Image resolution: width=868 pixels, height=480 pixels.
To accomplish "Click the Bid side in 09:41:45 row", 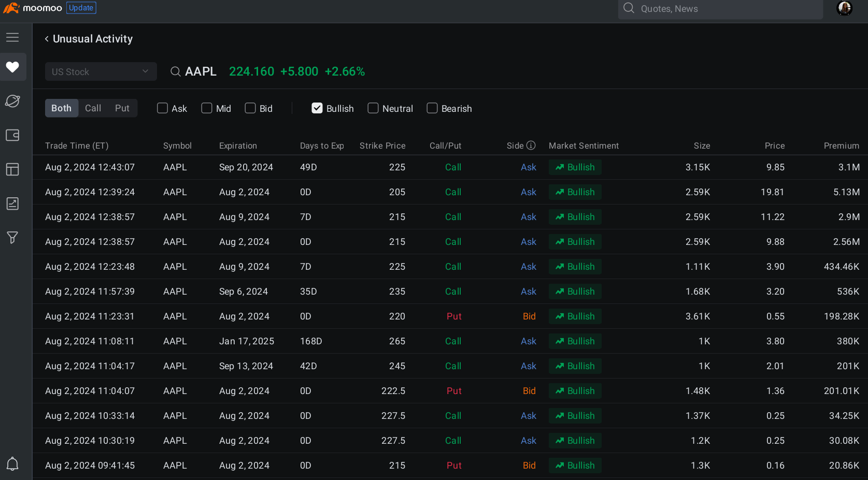I will click(x=529, y=466).
